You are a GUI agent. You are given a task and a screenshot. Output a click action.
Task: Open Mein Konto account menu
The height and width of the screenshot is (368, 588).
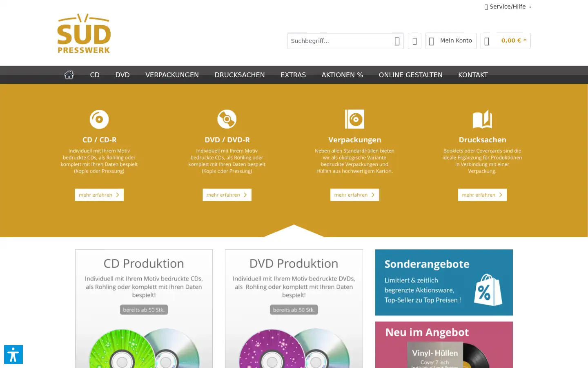point(451,41)
